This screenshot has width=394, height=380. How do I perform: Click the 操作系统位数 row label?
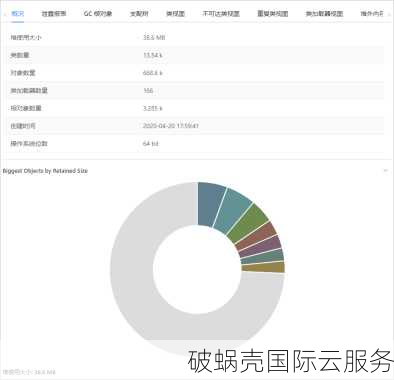(29, 143)
